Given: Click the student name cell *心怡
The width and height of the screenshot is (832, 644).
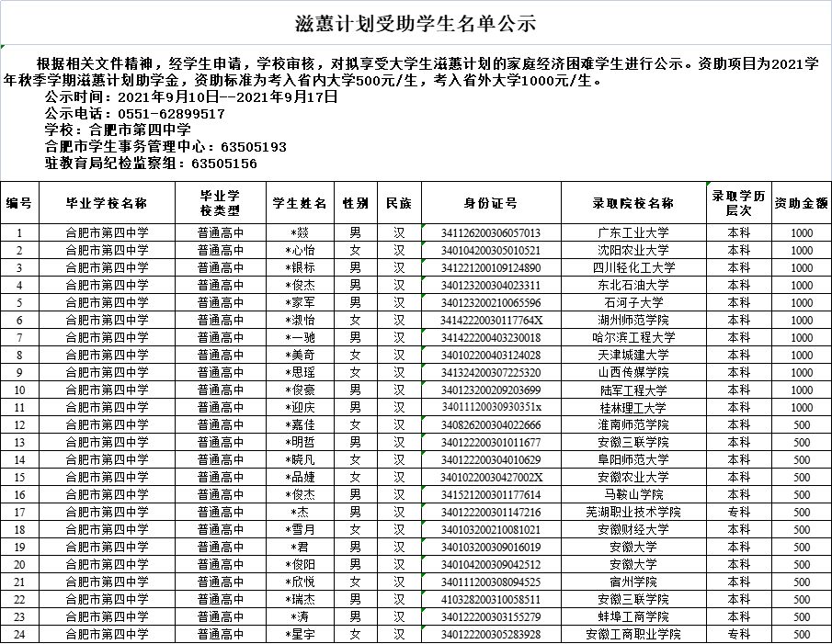Looking at the screenshot, I should [x=301, y=251].
